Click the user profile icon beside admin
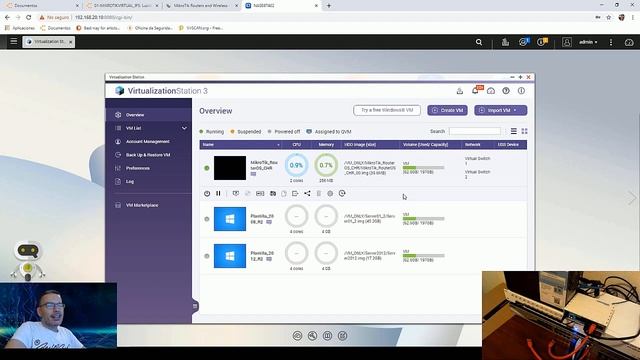This screenshot has width=640, height=360. pyautogui.click(x=567, y=42)
